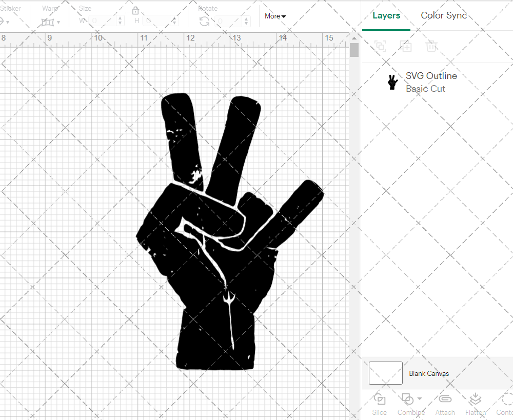Click the delete layer trash icon

point(431,46)
